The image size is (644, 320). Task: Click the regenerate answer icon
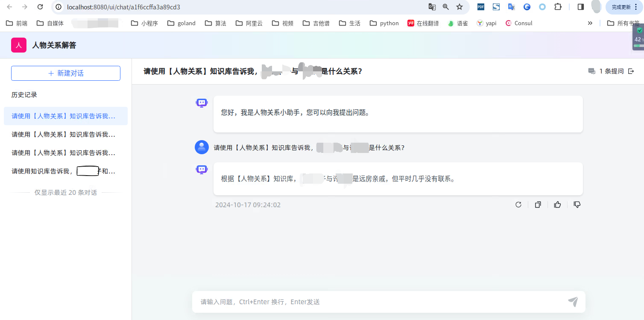[x=518, y=205]
